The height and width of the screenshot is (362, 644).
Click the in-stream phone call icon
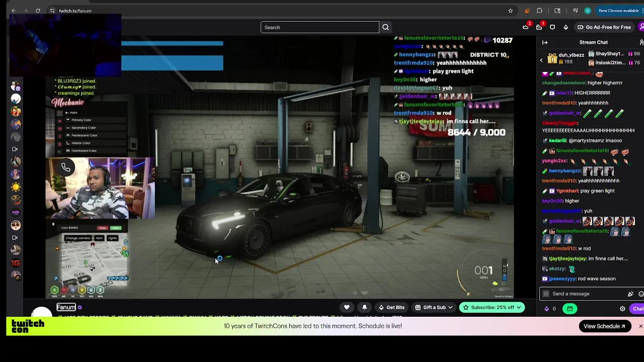pos(66,167)
